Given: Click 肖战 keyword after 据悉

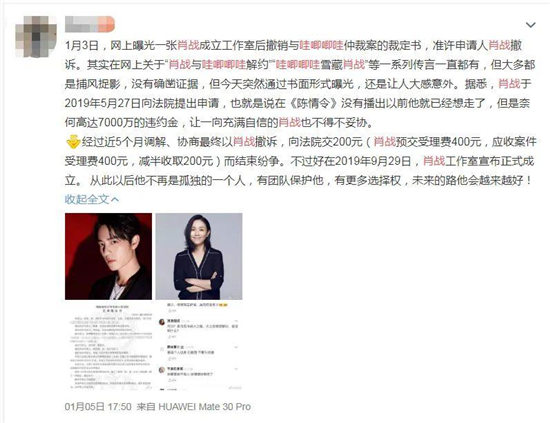Looking at the screenshot, I should pyautogui.click(x=509, y=84).
